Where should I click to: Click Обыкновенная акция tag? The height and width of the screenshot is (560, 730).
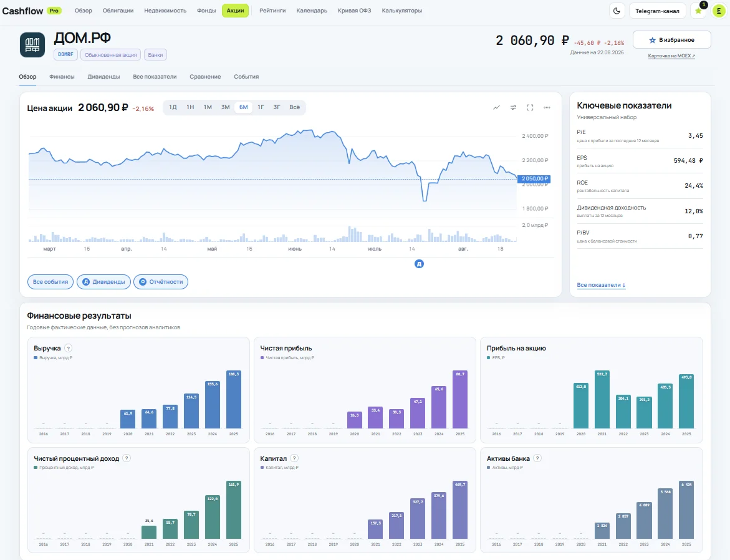click(x=111, y=55)
